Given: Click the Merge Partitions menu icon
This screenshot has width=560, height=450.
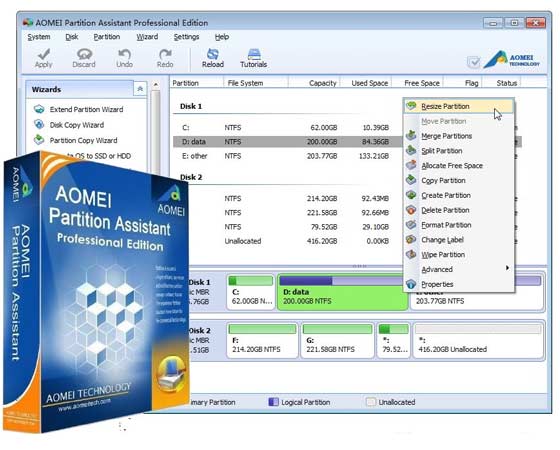Looking at the screenshot, I should [x=411, y=135].
